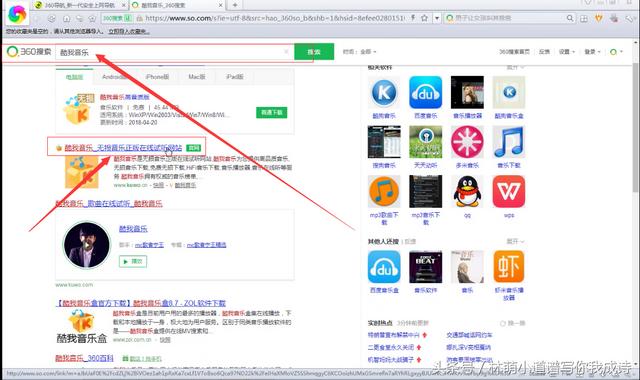Click the 播放 play button

[133, 261]
